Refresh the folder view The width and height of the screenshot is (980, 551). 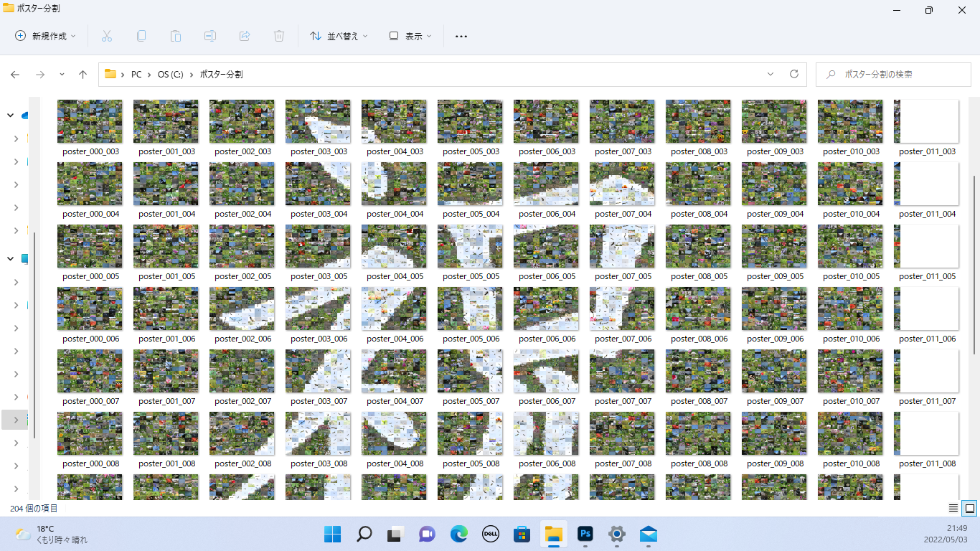[x=793, y=74]
